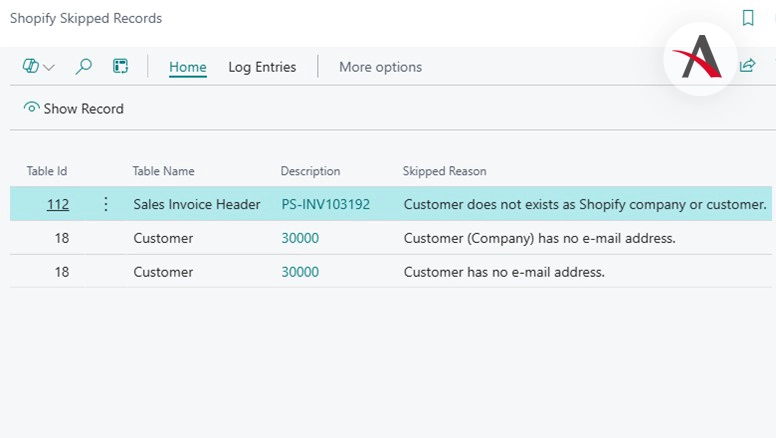The image size is (776, 438).
Task: Switch to the Home tab
Action: pos(187,67)
